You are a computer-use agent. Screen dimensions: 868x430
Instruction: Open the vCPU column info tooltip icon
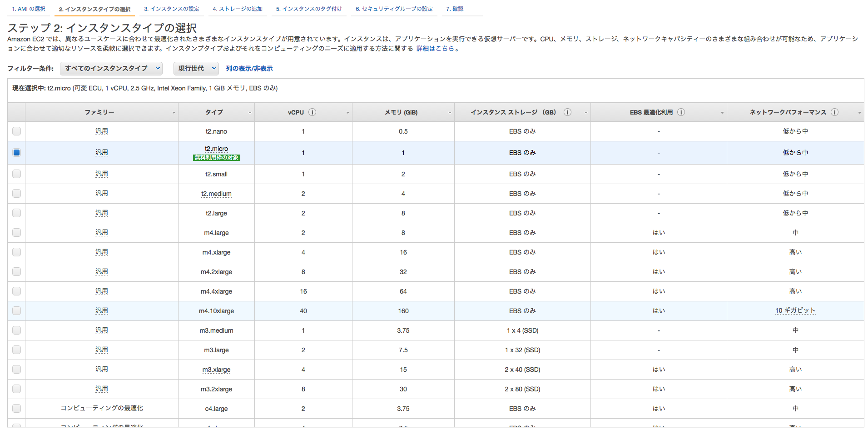[x=312, y=112]
